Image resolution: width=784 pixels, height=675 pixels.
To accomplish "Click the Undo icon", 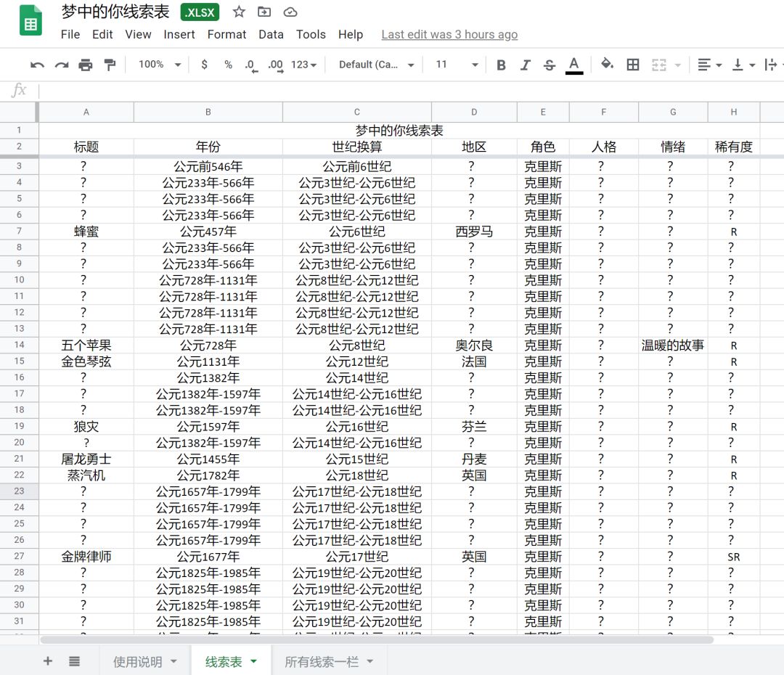I will pos(37,65).
